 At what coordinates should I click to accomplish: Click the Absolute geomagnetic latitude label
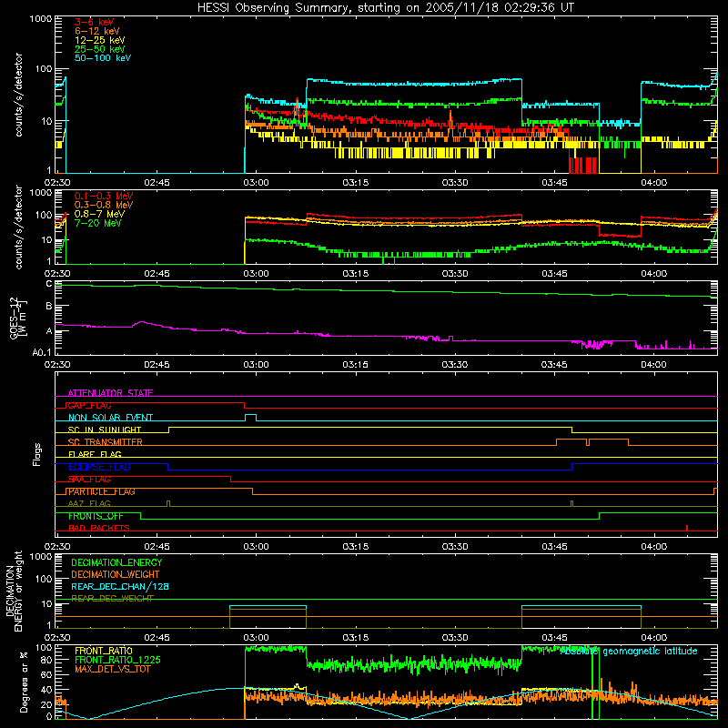coord(629,652)
